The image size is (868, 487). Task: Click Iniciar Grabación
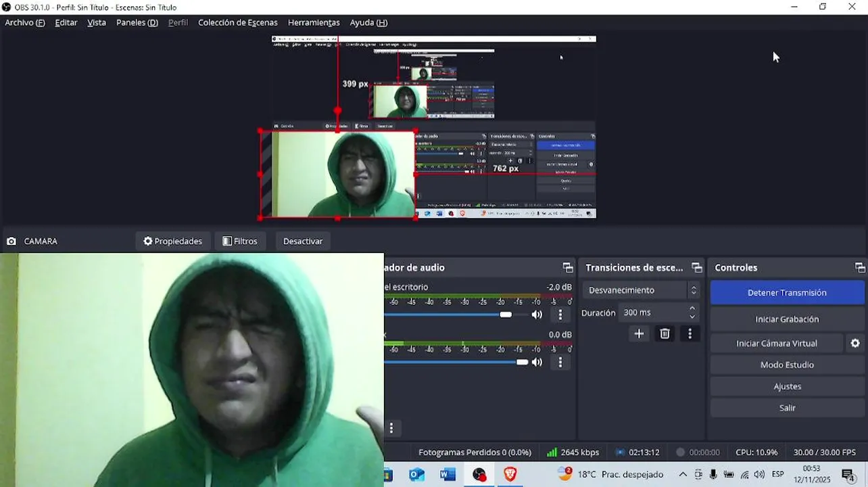click(x=787, y=319)
